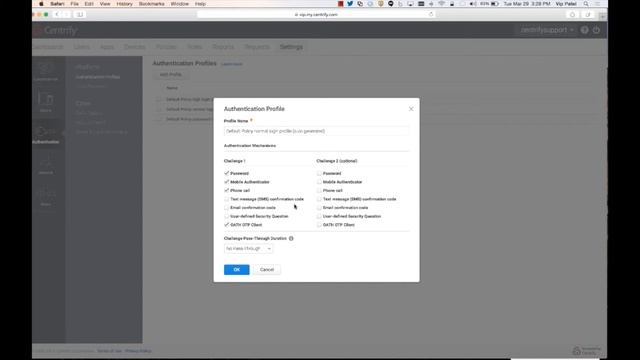Click the Add Profile button
Screen dimensions: 640x360
click(171, 75)
